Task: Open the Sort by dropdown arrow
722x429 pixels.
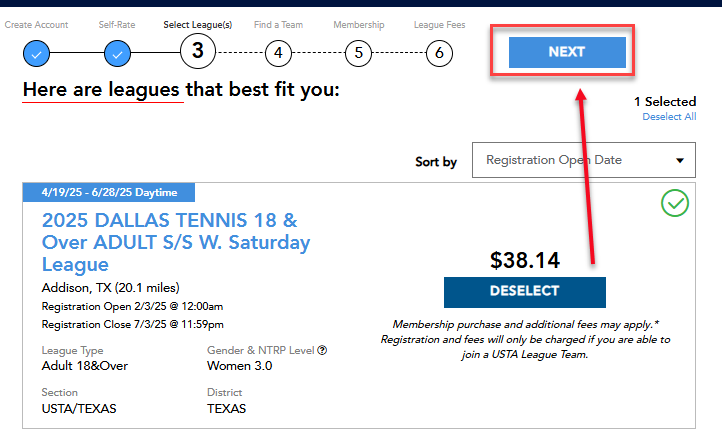Action: 680,160
